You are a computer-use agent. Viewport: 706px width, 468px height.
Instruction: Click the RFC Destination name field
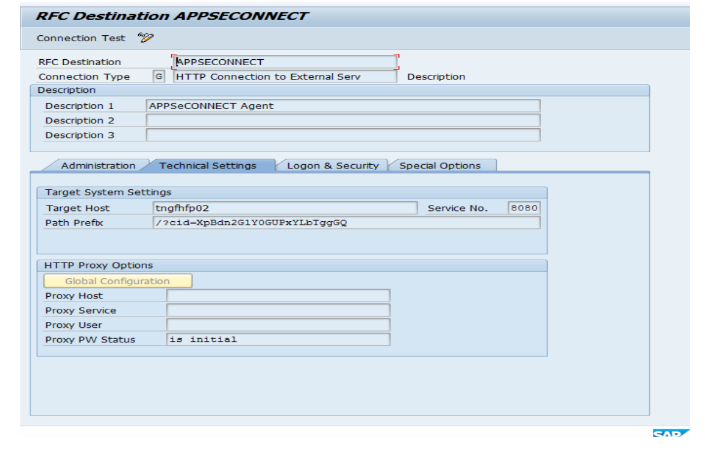click(x=285, y=62)
